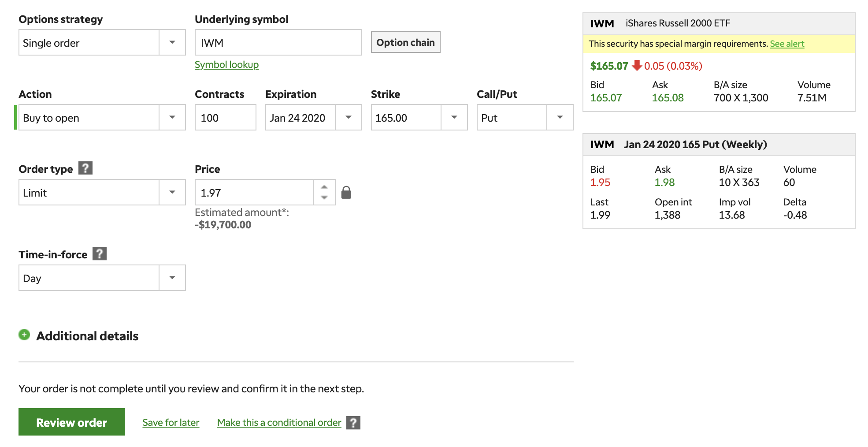Click the Time-in-force help question mark icon

coord(100,254)
